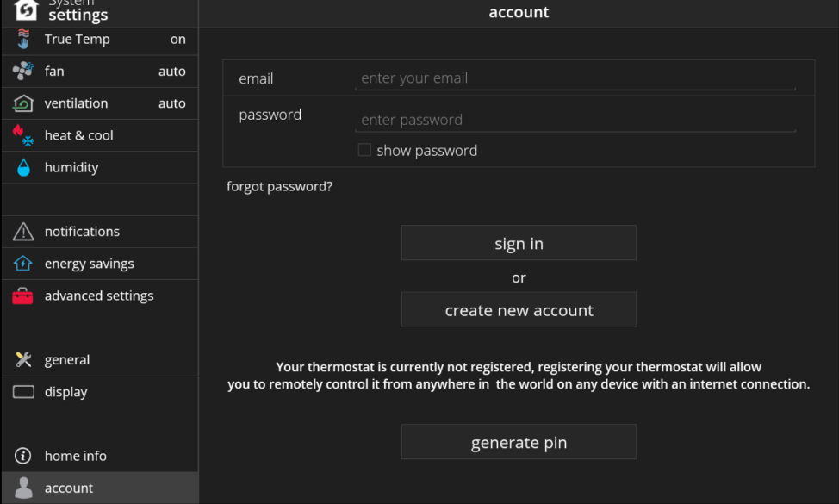The height and width of the screenshot is (504, 839).
Task: Select the humidity water drop icon
Action: click(x=23, y=167)
